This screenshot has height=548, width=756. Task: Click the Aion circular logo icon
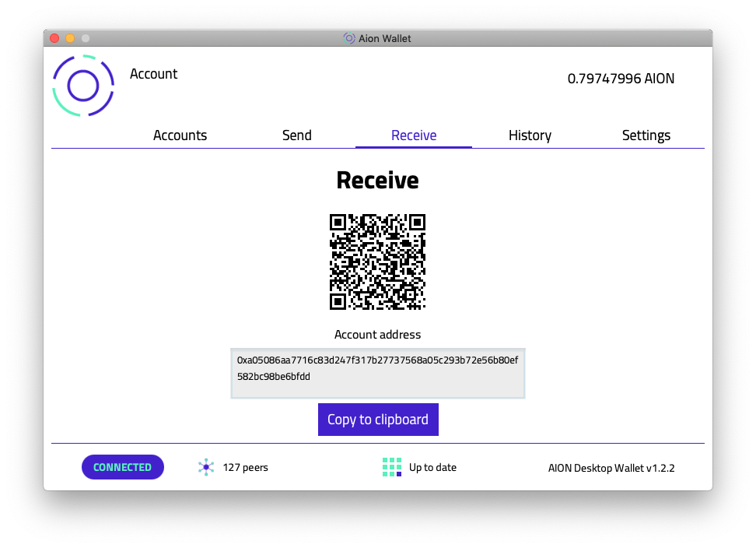(x=83, y=86)
